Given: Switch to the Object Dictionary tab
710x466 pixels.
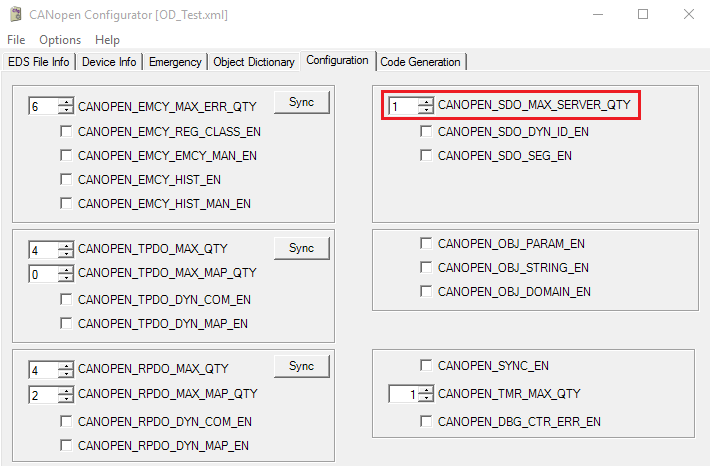Looking at the screenshot, I should [254, 62].
